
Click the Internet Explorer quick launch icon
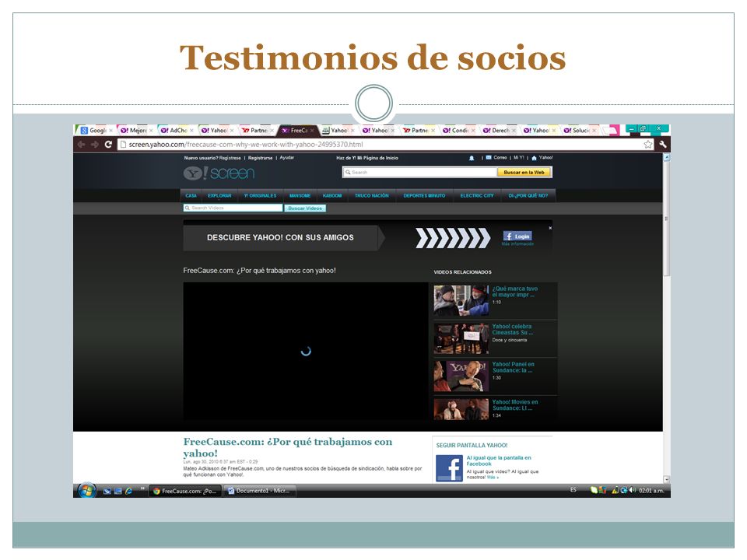(128, 491)
